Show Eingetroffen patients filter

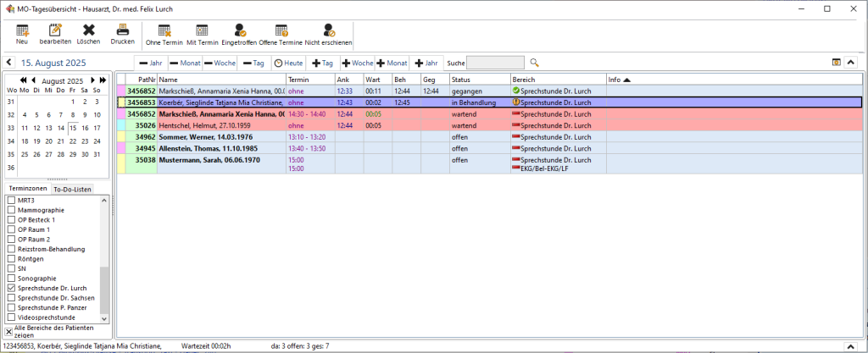[240, 31]
